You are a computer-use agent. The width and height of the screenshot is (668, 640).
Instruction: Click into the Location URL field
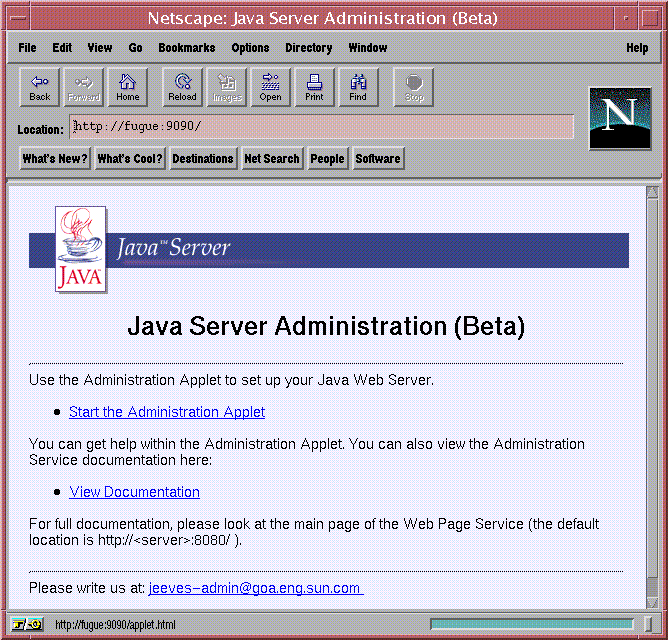coord(322,127)
